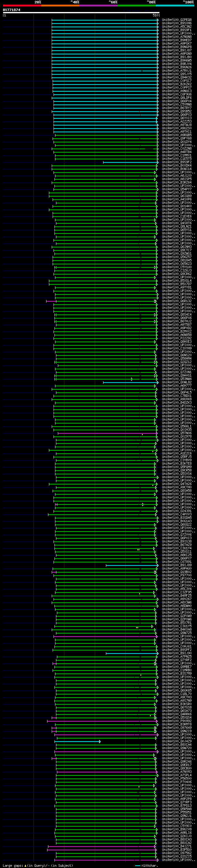The image size is (197, 868).
Task: Select the UniRef100_C0PPS7 label
Action: click(177, 88)
